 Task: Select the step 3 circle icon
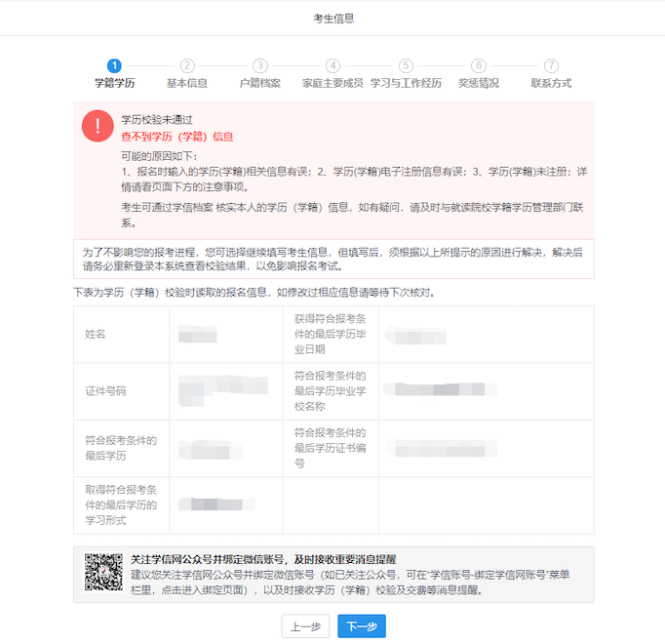[x=260, y=65]
